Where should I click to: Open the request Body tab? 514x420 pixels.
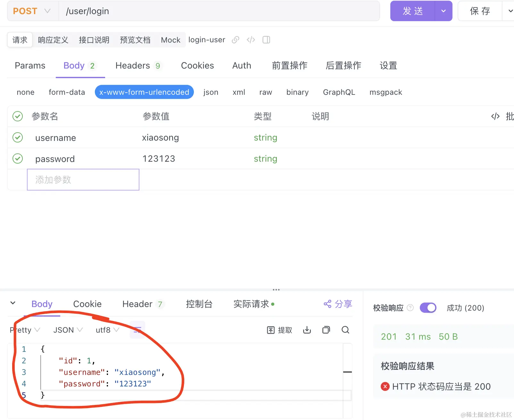80,66
